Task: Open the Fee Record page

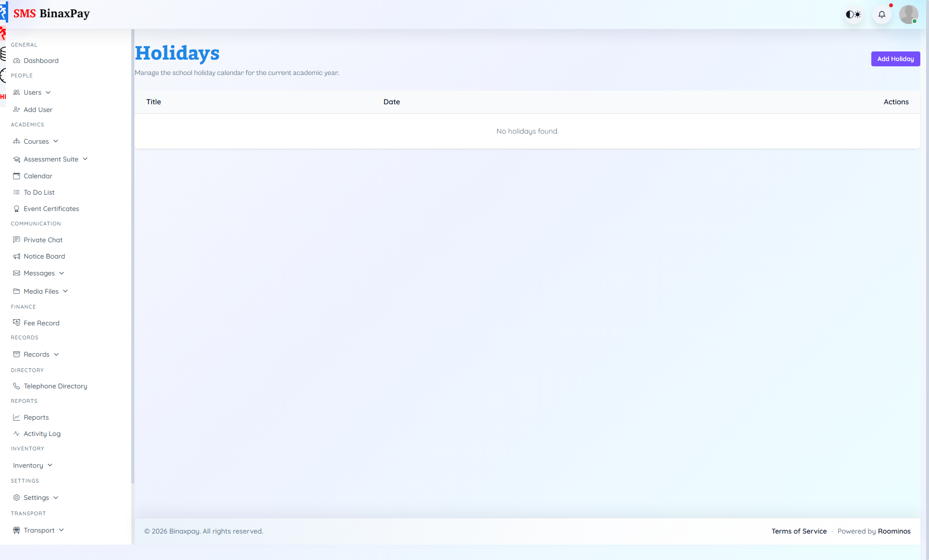Action: (x=41, y=323)
